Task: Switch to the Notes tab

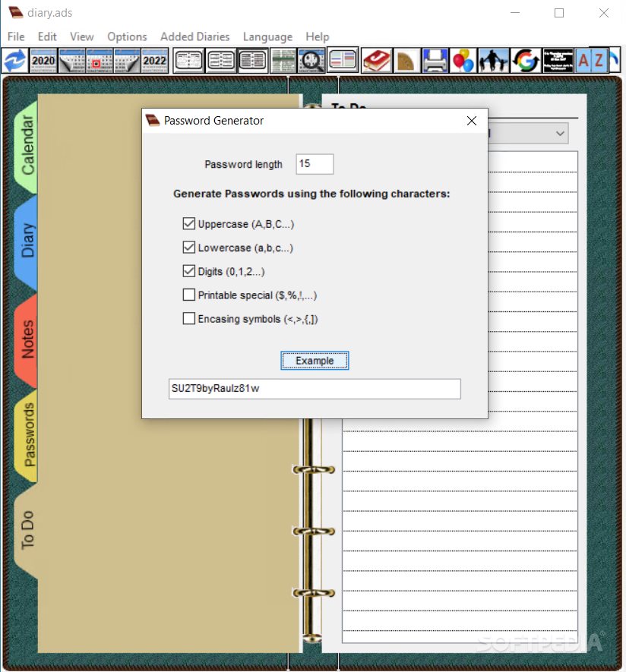Action: tap(27, 339)
